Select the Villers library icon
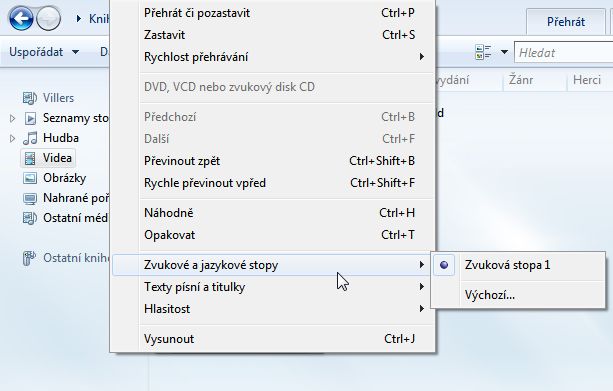Viewport: 613px width, 391px height. coord(30,98)
